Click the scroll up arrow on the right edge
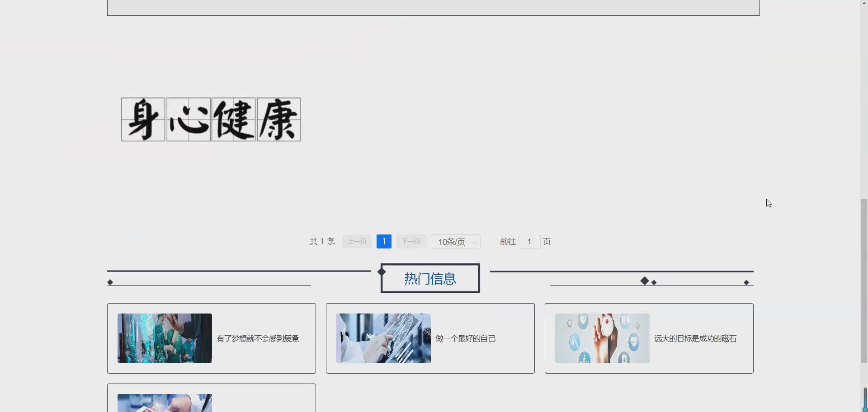This screenshot has width=868, height=412. click(x=864, y=3)
